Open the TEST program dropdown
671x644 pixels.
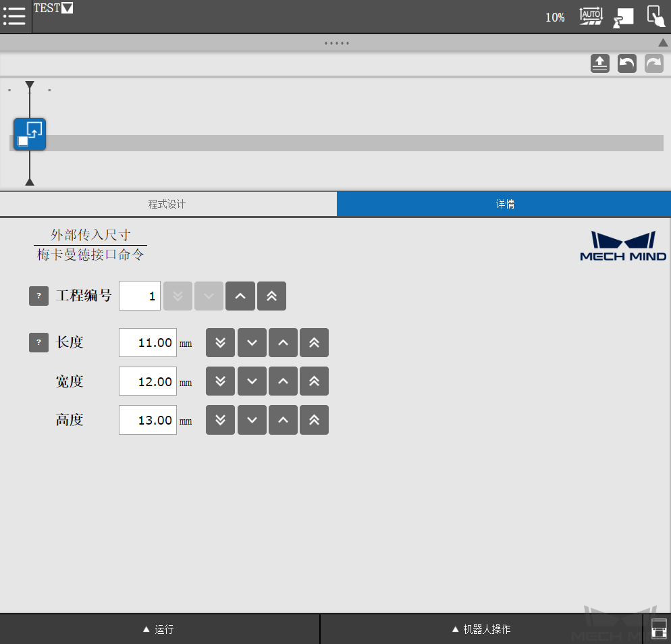pos(68,7)
